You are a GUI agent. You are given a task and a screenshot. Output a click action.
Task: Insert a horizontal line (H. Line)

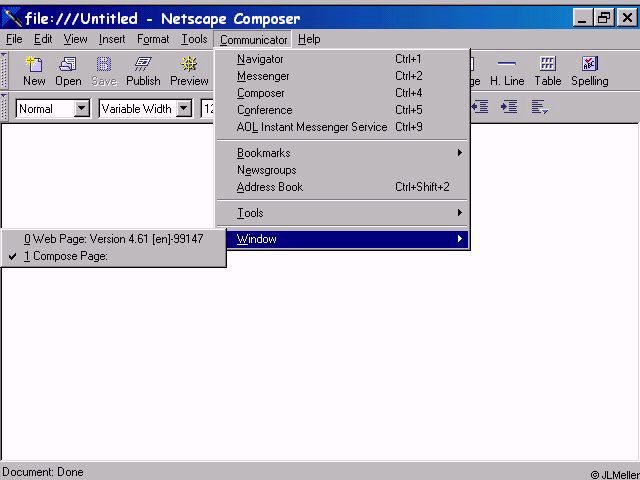click(x=507, y=71)
